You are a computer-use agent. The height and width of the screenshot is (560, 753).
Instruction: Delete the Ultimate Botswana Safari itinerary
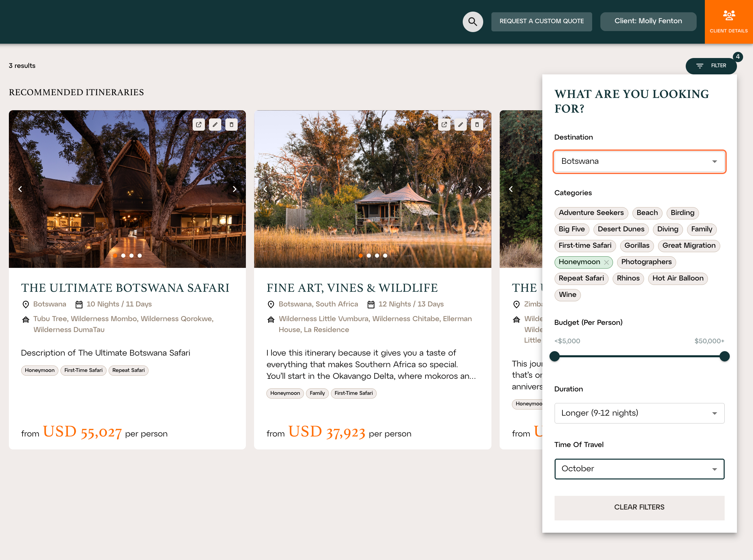(x=231, y=125)
